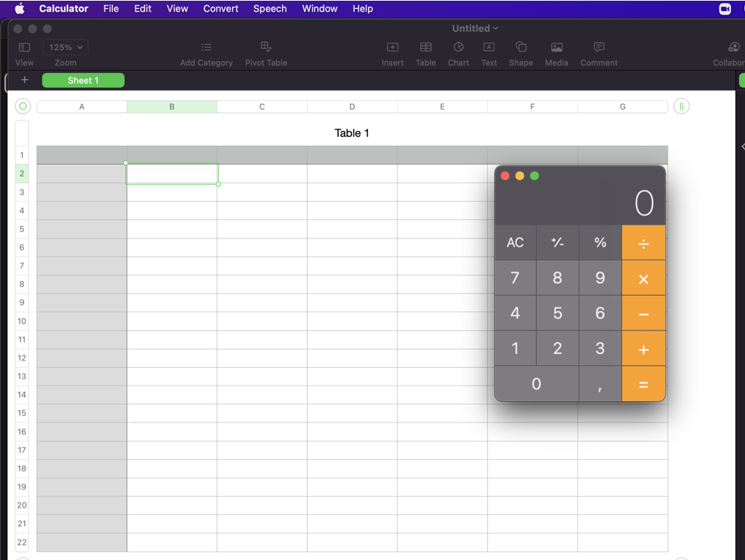Open the Chart insert tool
Image resolution: width=745 pixels, height=560 pixels.
(x=458, y=47)
